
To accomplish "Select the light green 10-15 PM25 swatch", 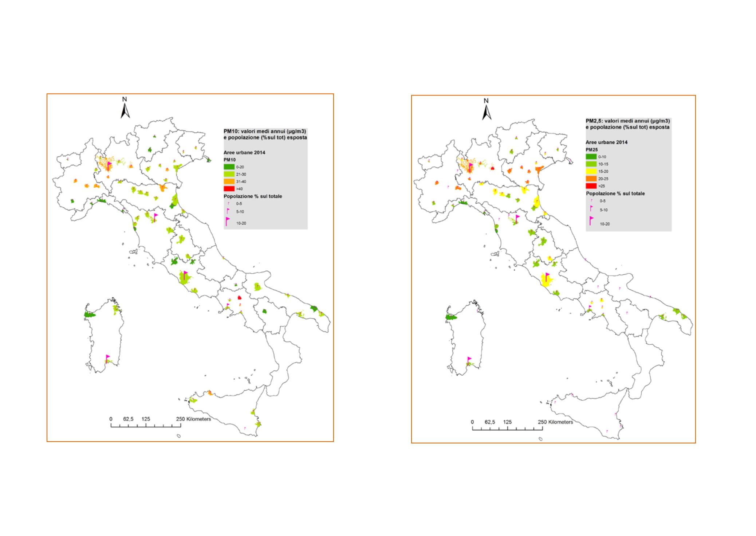I will (591, 164).
